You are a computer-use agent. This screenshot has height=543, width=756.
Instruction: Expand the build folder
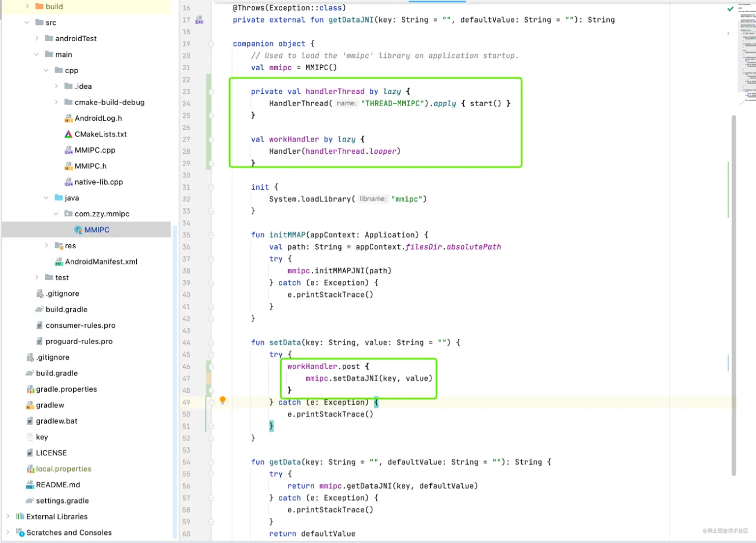27,6
